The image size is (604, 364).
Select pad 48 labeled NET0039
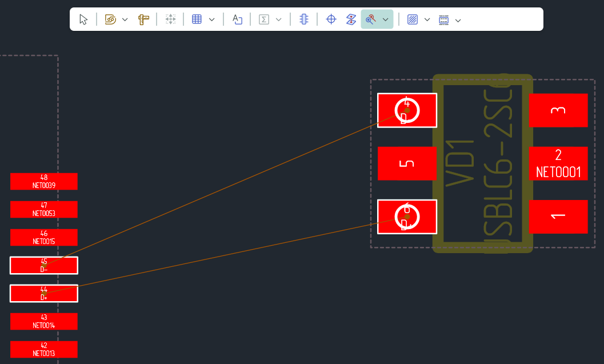click(44, 181)
